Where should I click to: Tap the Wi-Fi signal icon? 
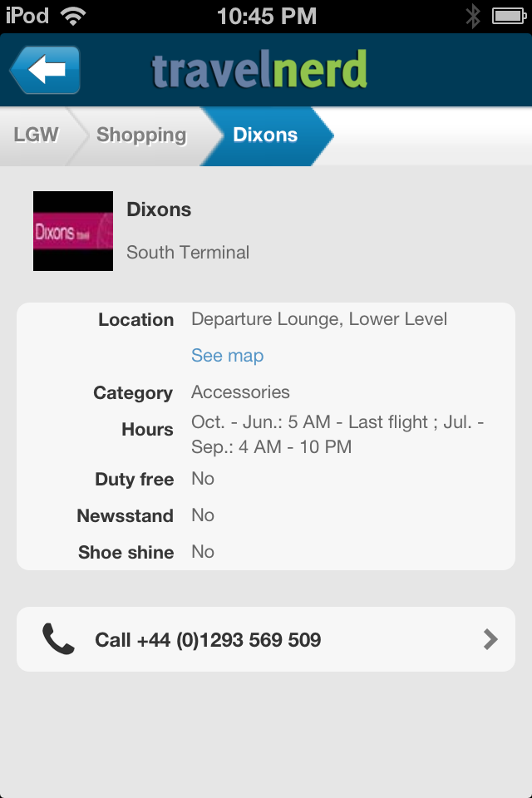click(72, 15)
